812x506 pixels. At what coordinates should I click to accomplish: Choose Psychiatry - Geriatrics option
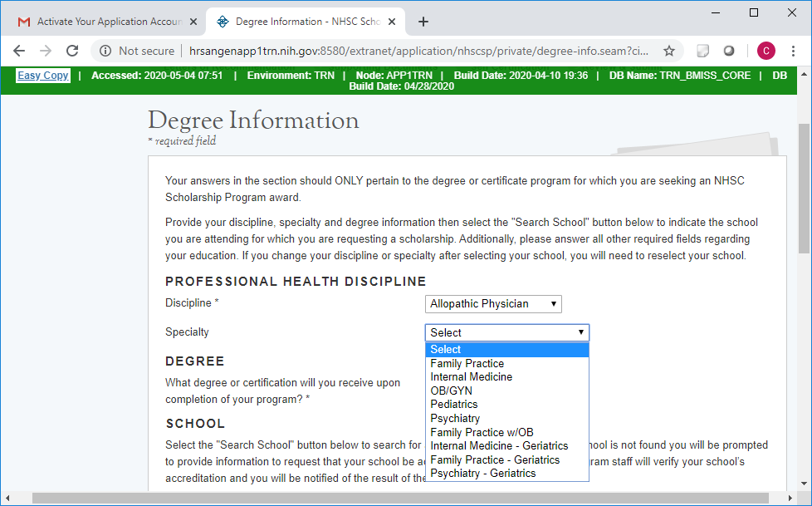tap(482, 473)
